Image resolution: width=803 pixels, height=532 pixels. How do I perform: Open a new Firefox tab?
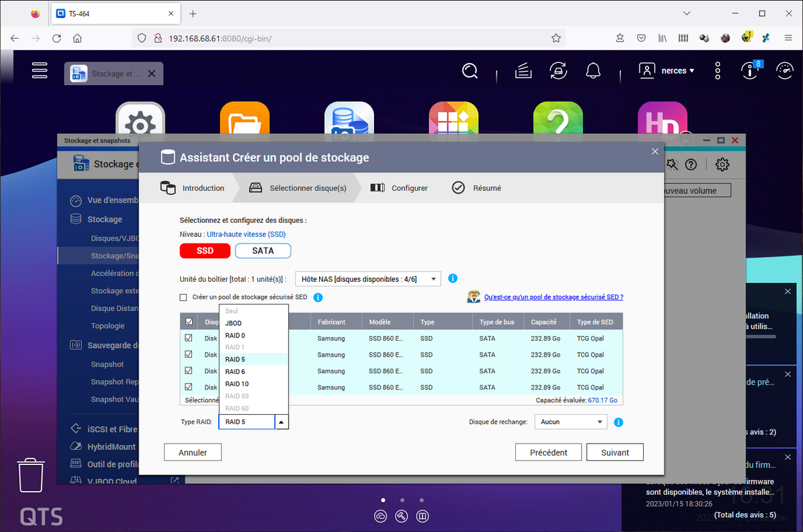pyautogui.click(x=193, y=13)
